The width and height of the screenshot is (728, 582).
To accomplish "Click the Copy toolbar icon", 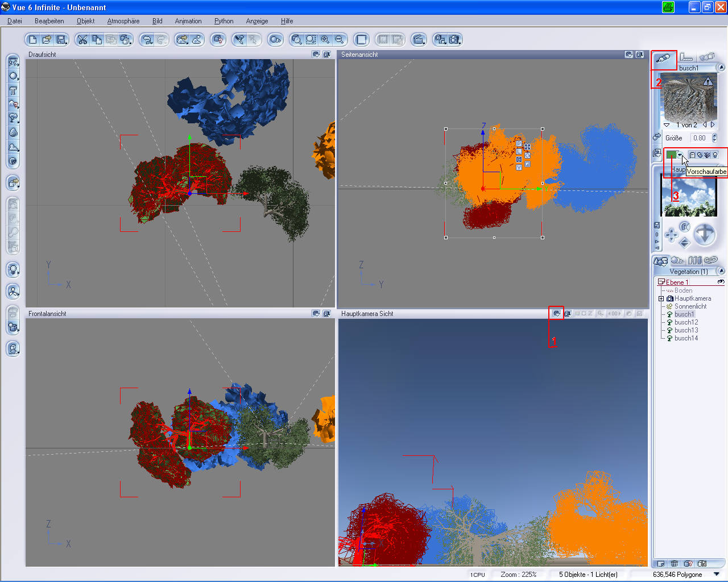I will tap(97, 40).
